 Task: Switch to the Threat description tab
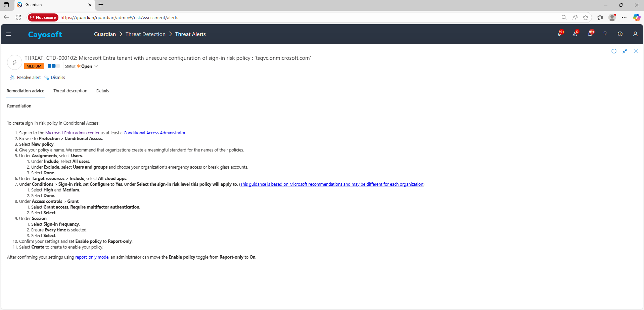70,91
